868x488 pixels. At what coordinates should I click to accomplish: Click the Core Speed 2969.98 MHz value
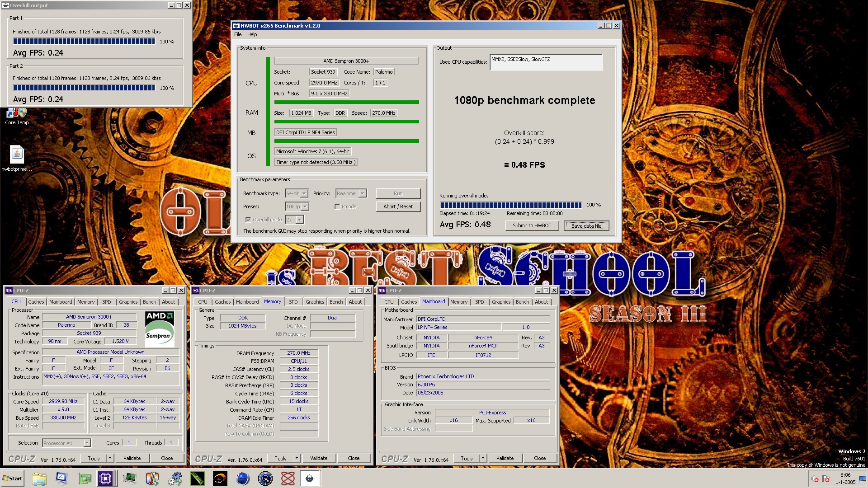coord(63,401)
